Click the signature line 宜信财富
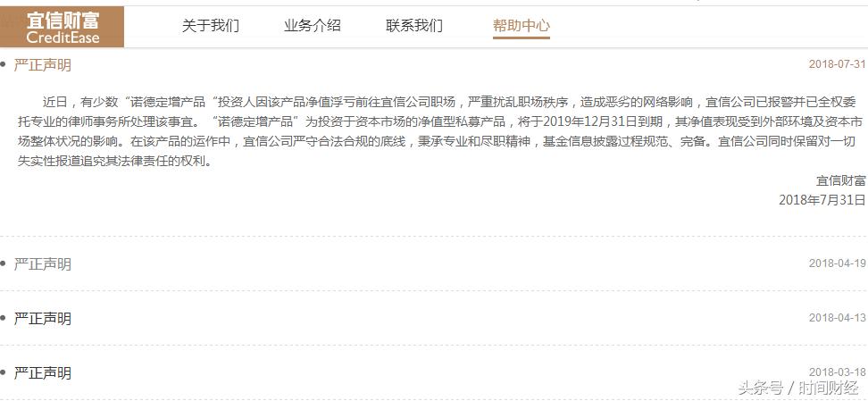 pyautogui.click(x=841, y=180)
